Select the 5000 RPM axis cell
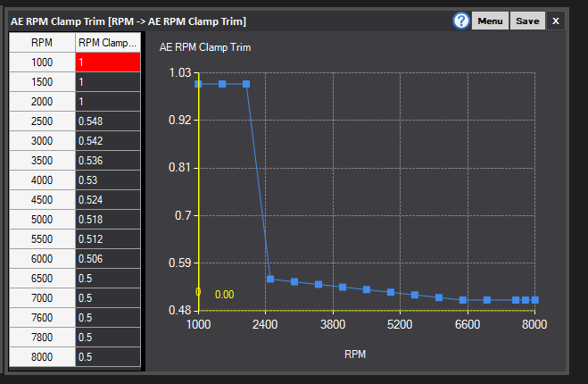Screen dimensions: 588x384 42,219
